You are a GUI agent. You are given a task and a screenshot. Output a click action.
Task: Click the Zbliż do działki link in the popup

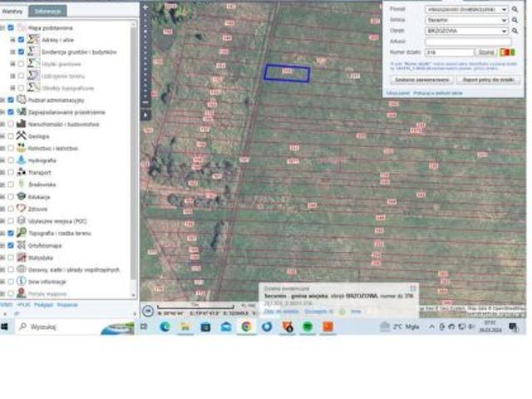point(282,311)
